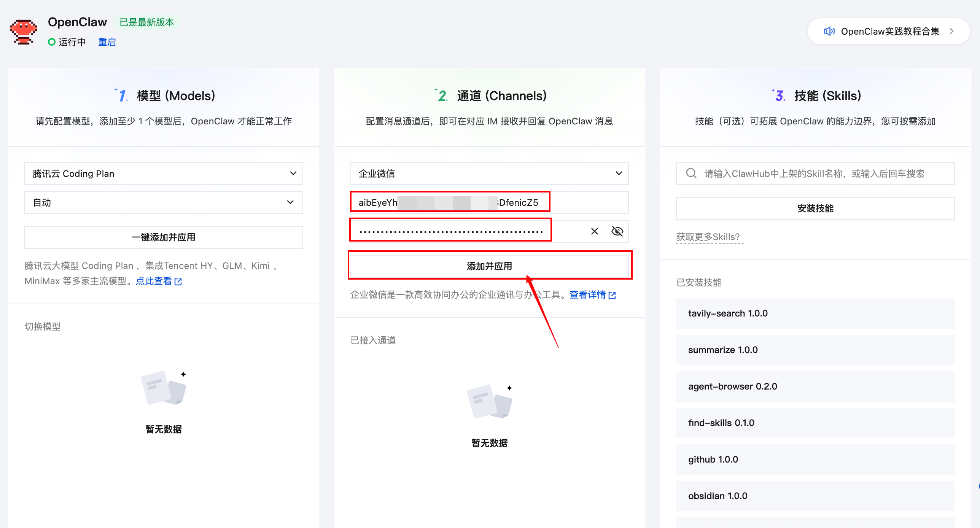Click the 重启 restart link
Screen dimensions: 980x528
(x=107, y=42)
